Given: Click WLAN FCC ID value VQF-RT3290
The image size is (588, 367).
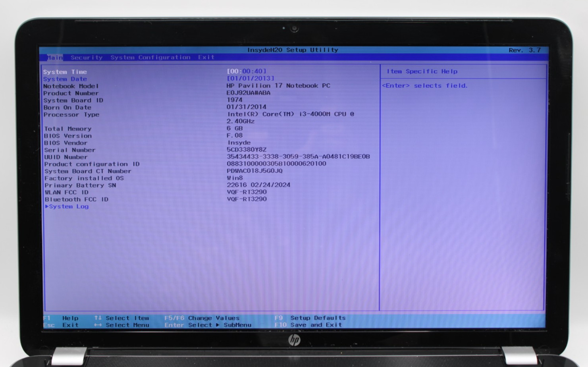Looking at the screenshot, I should pos(247,192).
